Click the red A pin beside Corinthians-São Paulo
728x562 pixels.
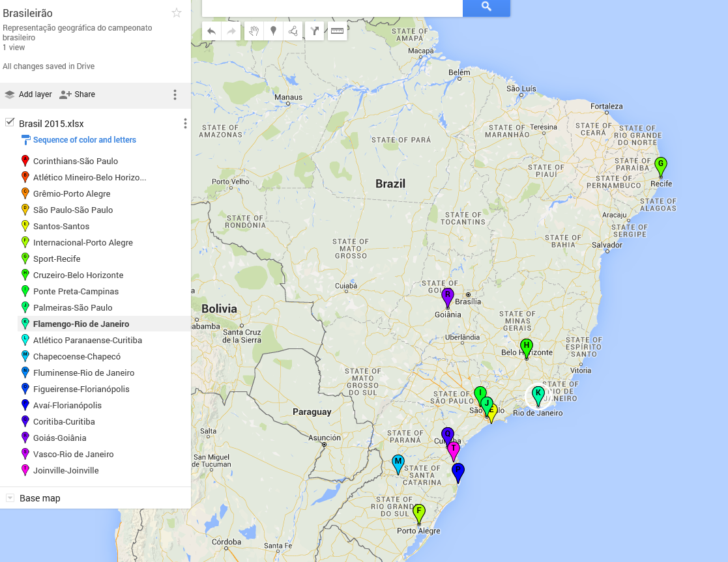[25, 161]
